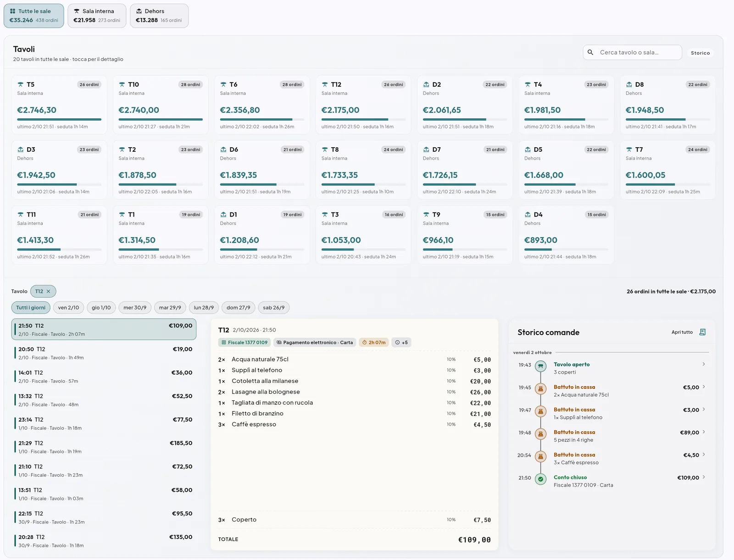Select the 20:50 T12 order of €19,00
Screen dimensions: 734x560
[104, 353]
